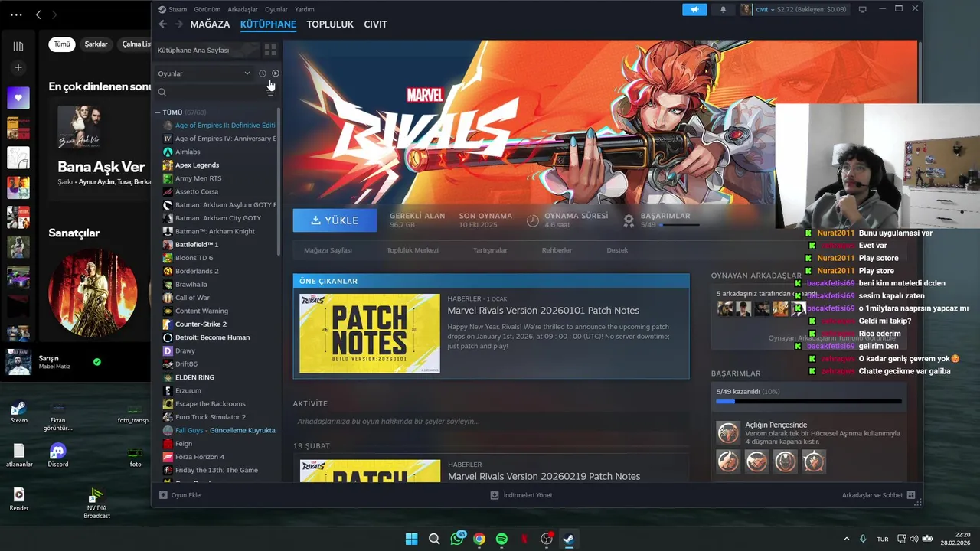Open Liked Songs heart tile in Spotify

tap(18, 98)
